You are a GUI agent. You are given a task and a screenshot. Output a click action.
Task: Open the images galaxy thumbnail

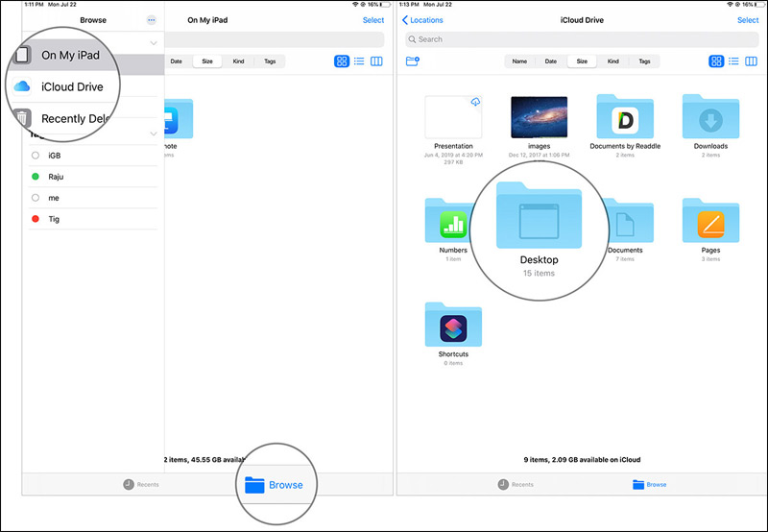[539, 117]
